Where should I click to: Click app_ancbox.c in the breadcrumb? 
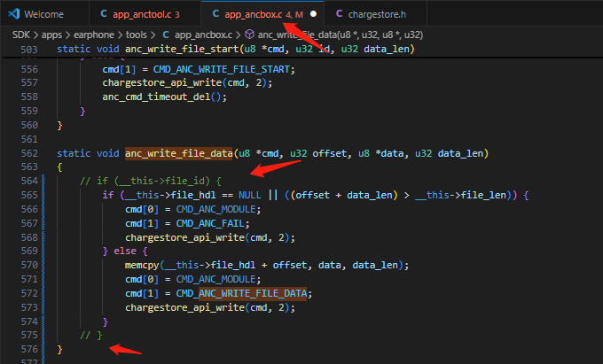tap(203, 35)
